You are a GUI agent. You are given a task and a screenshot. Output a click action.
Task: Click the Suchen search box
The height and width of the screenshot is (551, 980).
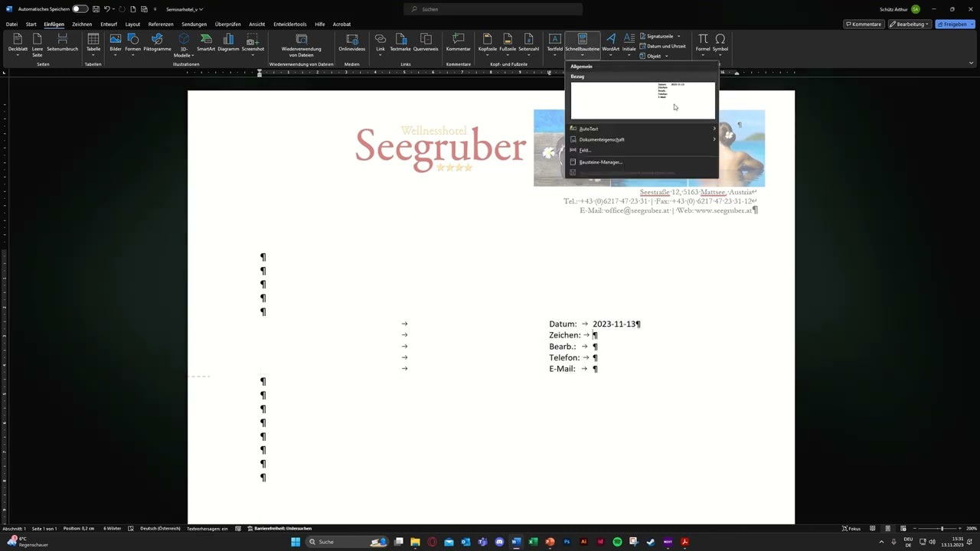493,9
